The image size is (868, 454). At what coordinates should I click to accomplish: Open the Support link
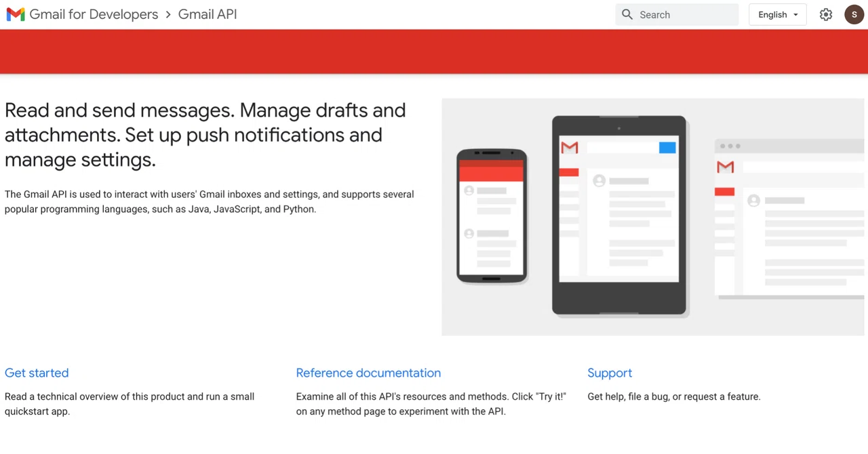(610, 373)
